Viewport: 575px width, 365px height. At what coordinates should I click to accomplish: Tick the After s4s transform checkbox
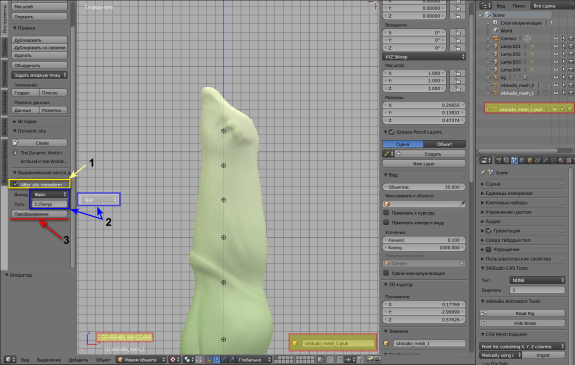coord(15,184)
